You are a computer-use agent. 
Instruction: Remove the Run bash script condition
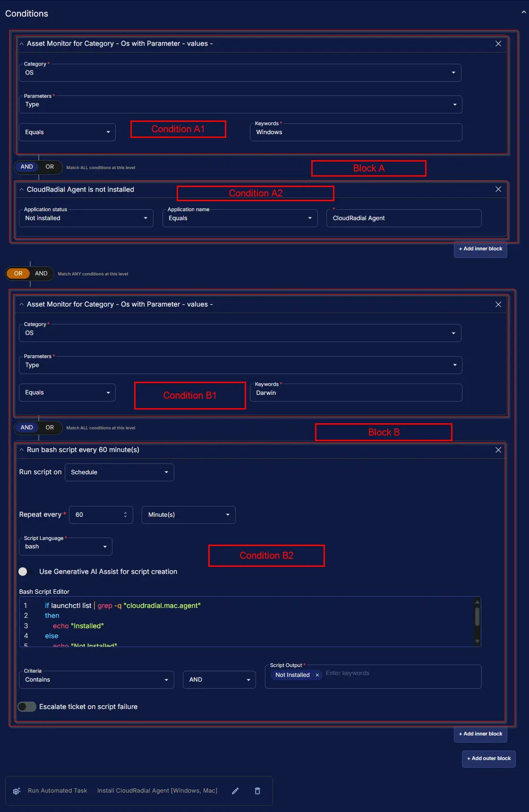coord(498,450)
